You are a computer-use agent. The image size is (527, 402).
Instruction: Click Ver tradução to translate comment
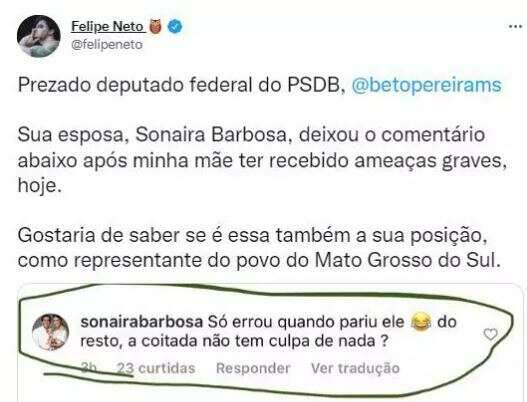click(355, 368)
